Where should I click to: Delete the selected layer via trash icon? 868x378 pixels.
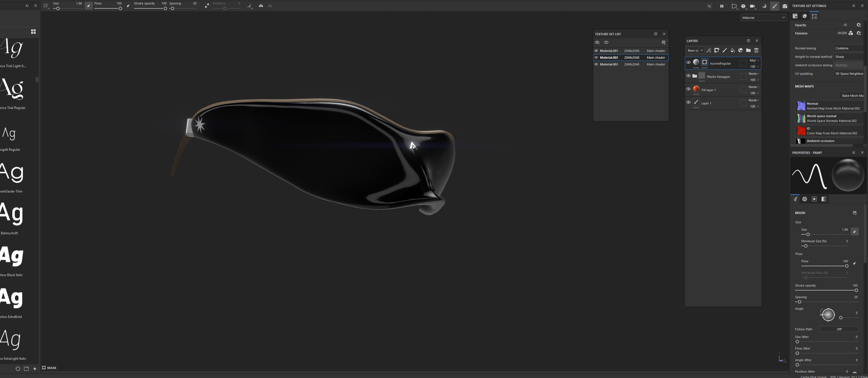756,51
